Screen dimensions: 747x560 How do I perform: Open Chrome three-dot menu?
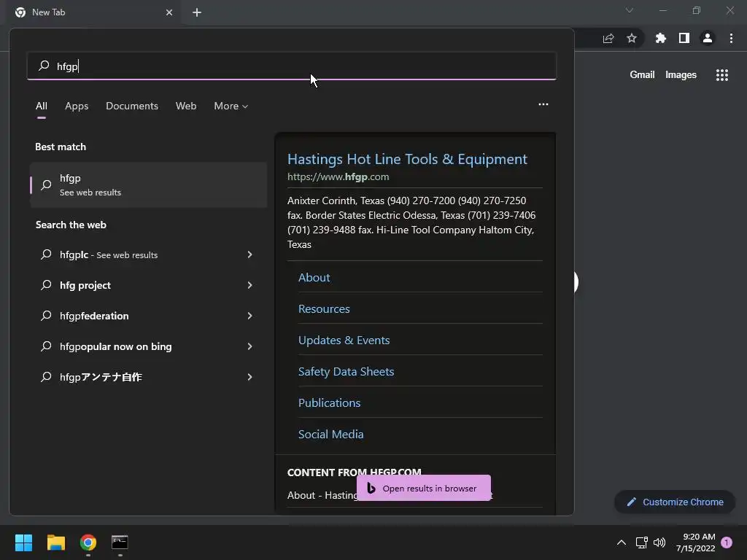pyautogui.click(x=731, y=38)
